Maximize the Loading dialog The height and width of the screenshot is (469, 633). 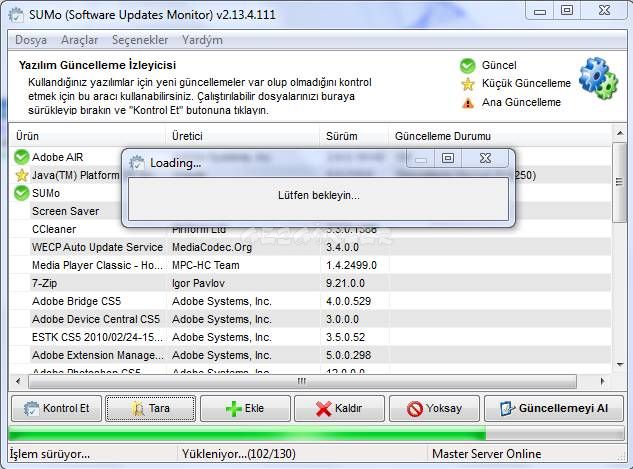coord(448,158)
